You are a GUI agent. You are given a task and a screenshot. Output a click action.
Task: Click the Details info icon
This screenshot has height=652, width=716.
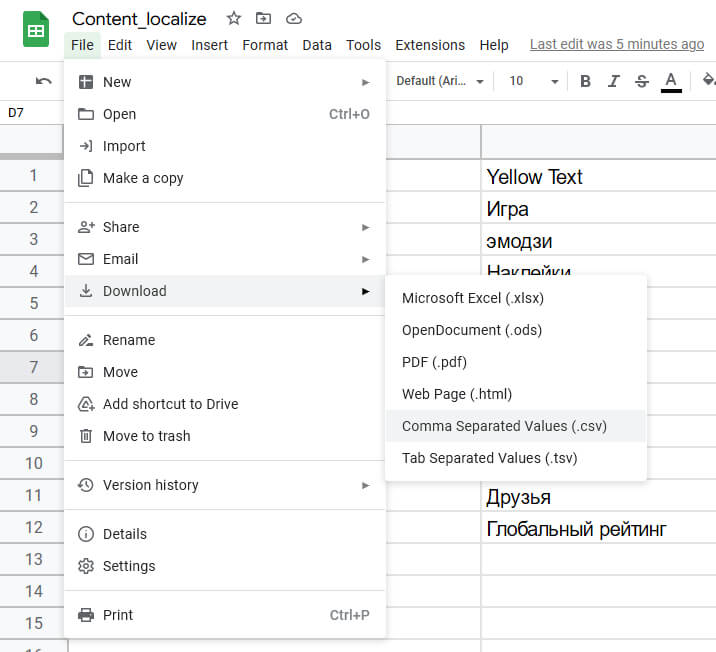pyautogui.click(x=86, y=534)
